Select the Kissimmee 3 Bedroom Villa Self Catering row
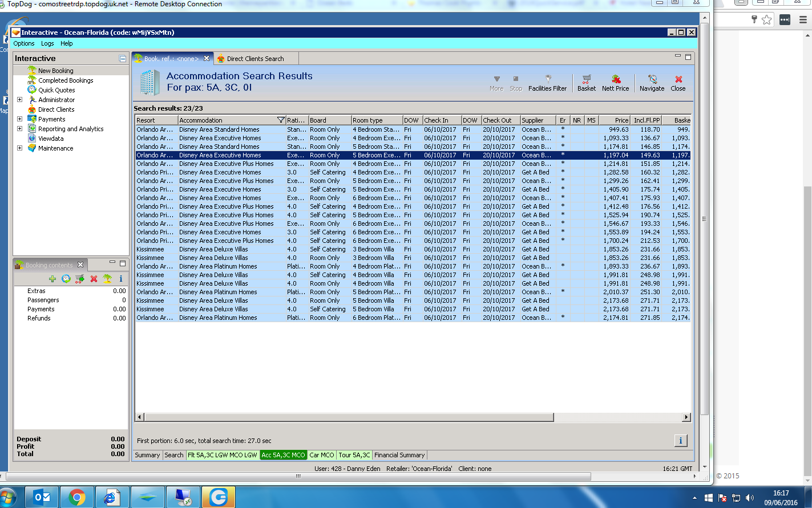Viewport: 812px width, 508px height. [x=413, y=249]
